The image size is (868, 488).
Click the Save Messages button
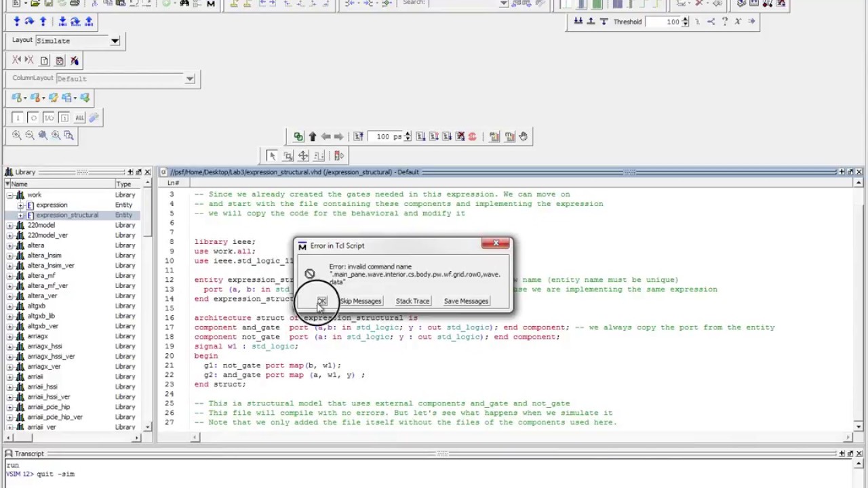click(466, 301)
